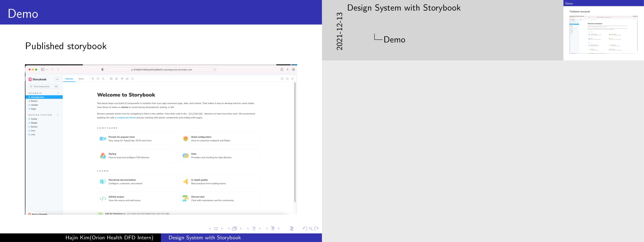Click the viewport size toolbar icon

coord(122,79)
